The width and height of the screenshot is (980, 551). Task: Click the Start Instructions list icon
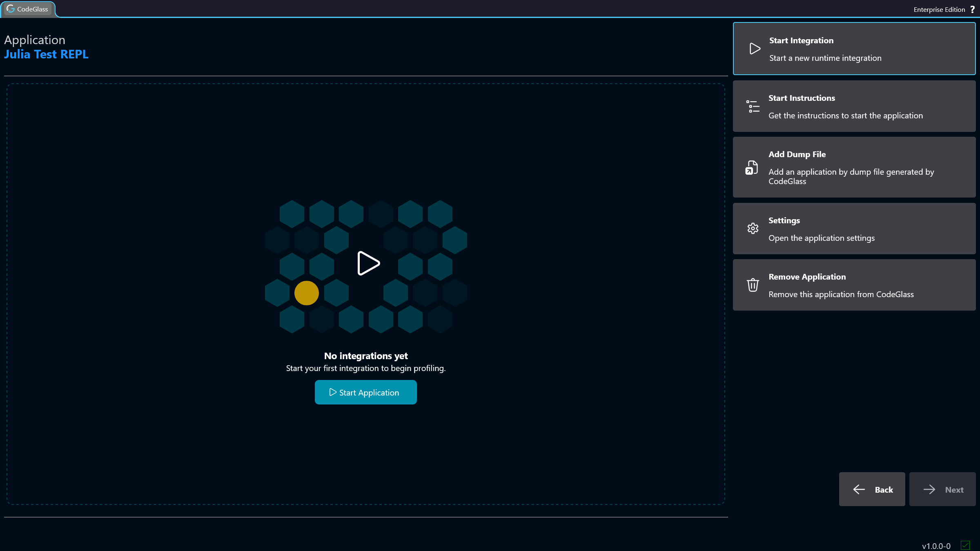tap(753, 107)
